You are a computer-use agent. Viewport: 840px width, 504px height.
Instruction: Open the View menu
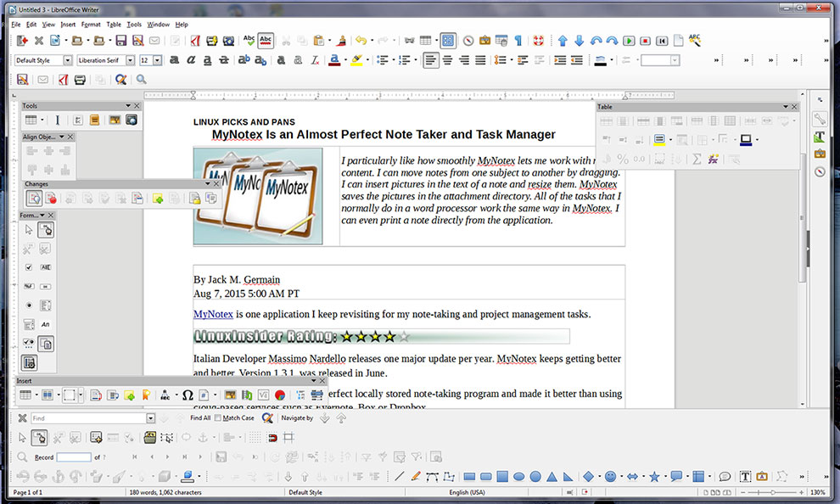pos(48,24)
